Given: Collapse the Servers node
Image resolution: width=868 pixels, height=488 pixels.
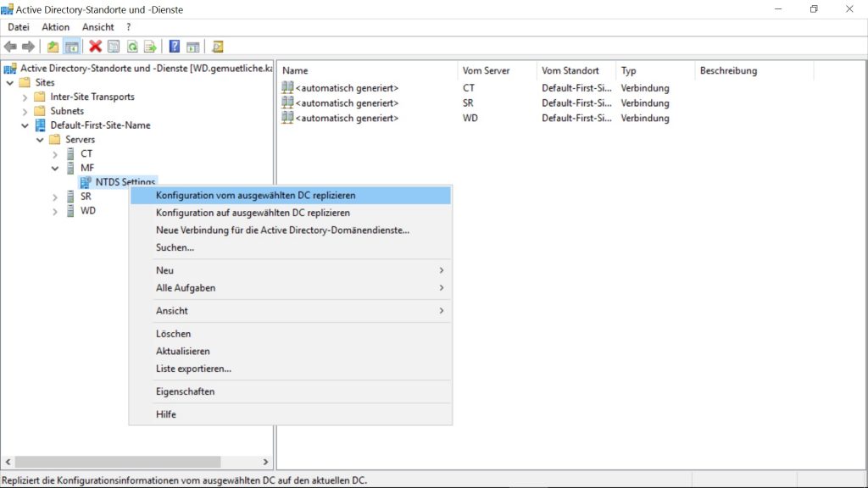Looking at the screenshot, I should (x=40, y=140).
